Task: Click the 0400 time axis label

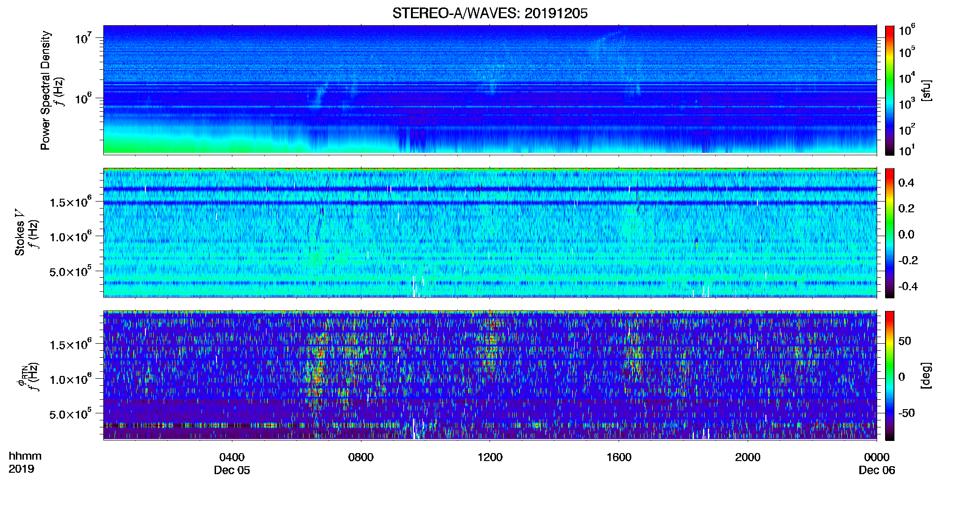Action: click(232, 457)
